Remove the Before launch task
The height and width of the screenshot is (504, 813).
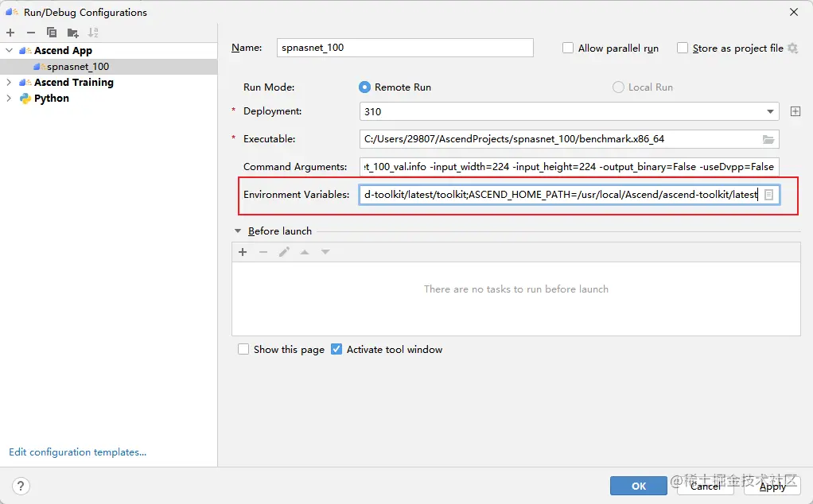pos(263,252)
